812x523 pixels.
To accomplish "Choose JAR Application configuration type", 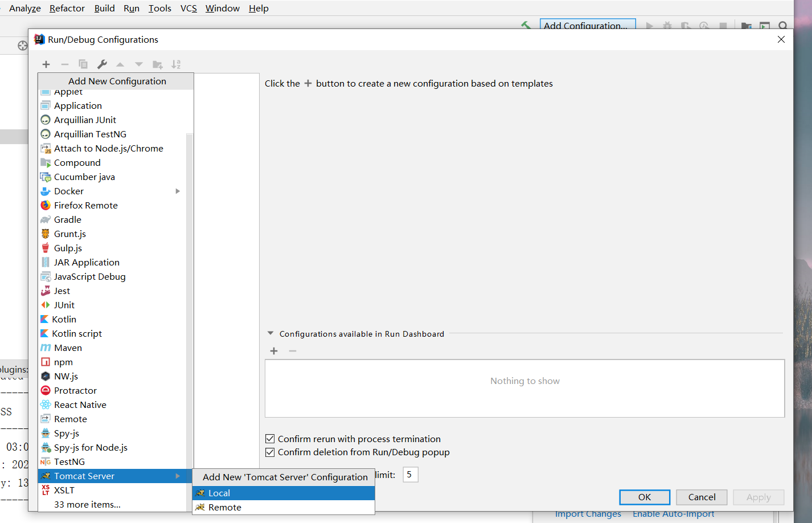I will pyautogui.click(x=112, y=262).
